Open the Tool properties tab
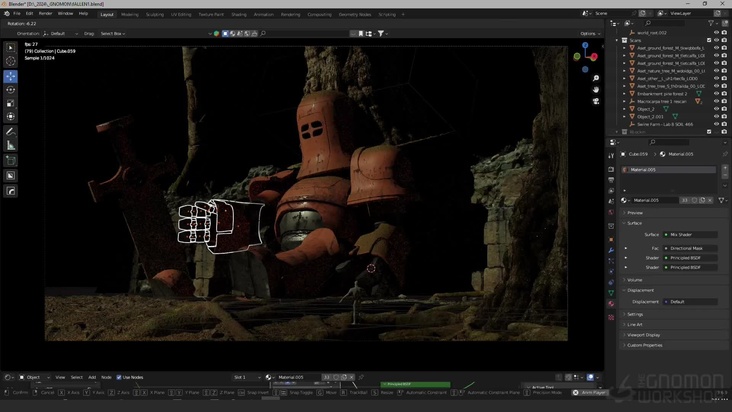732x412 pixels. pos(611,156)
